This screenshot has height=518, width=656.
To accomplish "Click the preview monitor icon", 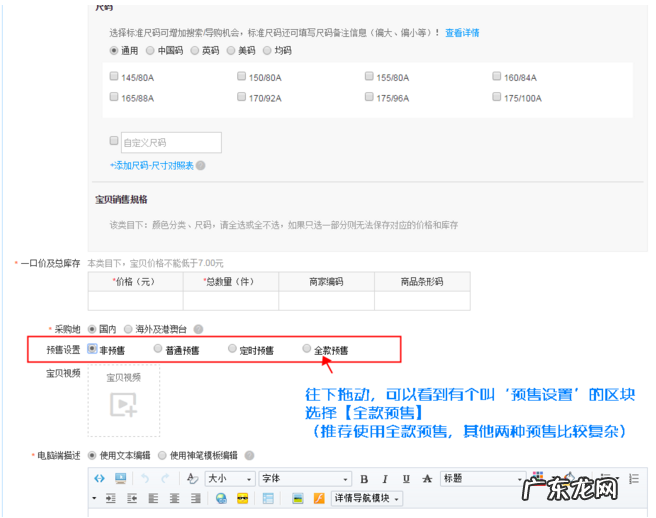I will pos(120,478).
